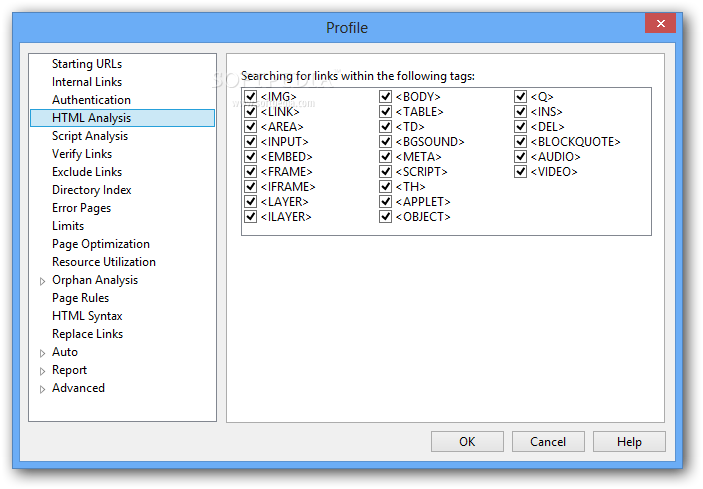This screenshot has height=489, width=703.
Task: Toggle the <META> tag checkbox
Action: (x=385, y=156)
